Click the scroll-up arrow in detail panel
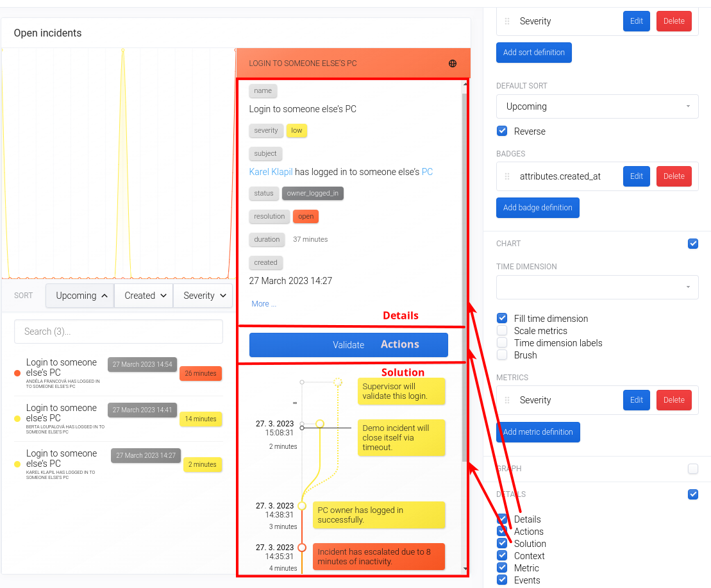 click(465, 84)
